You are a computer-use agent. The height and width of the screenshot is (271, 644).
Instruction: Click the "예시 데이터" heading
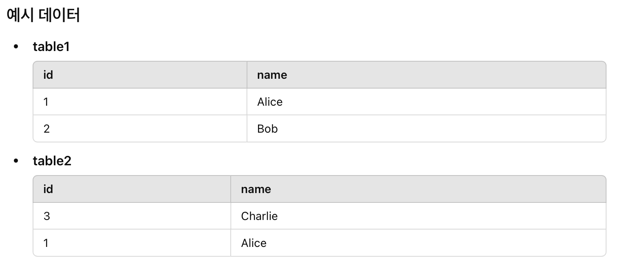point(43,16)
